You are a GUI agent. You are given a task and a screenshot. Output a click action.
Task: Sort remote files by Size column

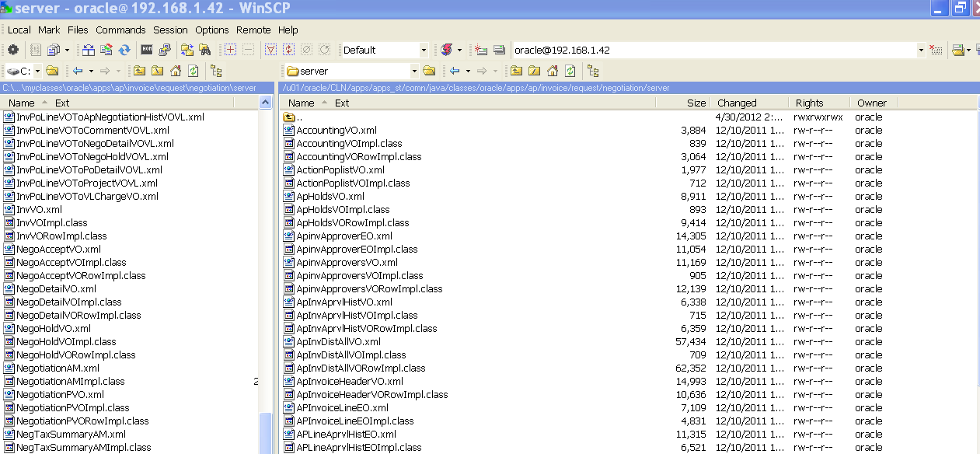click(683, 103)
